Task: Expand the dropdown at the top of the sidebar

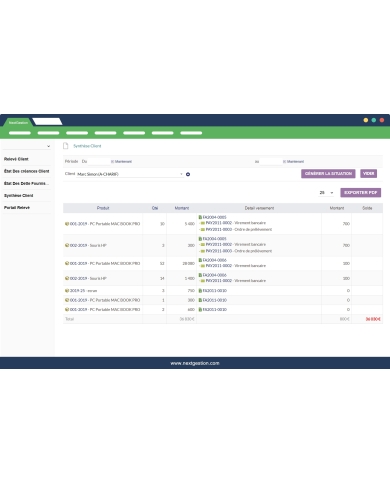Action: point(27,146)
